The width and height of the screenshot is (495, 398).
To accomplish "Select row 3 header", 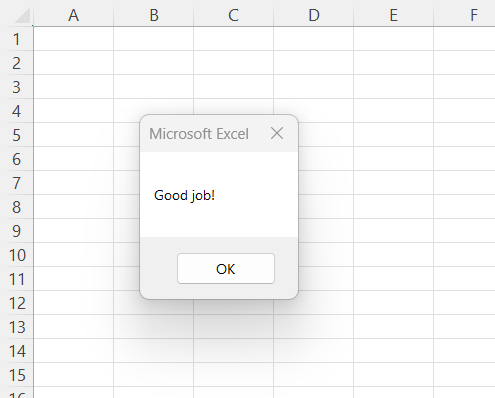I will click(x=17, y=87).
